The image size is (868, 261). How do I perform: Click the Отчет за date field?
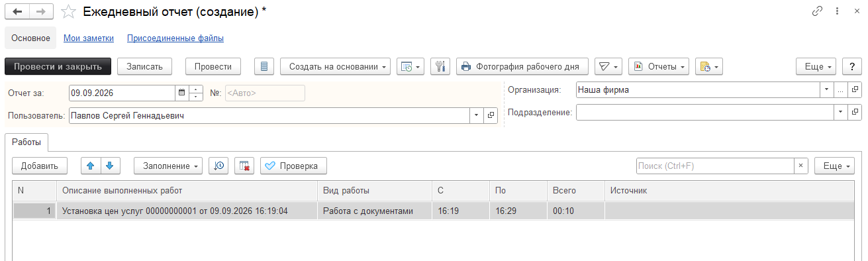point(122,93)
